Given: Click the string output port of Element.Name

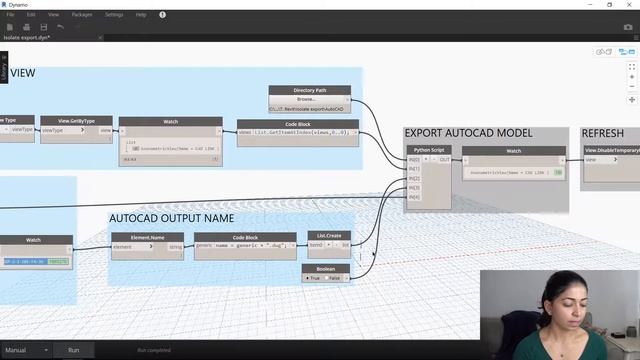Looking at the screenshot, I should tap(176, 247).
